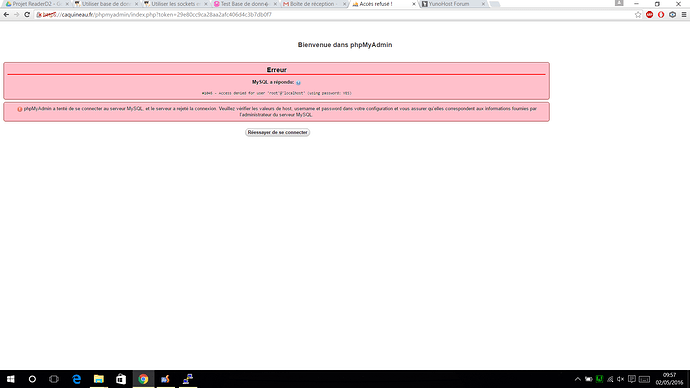This screenshot has height=388, width=690.
Task: Open the Chrome hamburger menu
Action: click(x=684, y=15)
